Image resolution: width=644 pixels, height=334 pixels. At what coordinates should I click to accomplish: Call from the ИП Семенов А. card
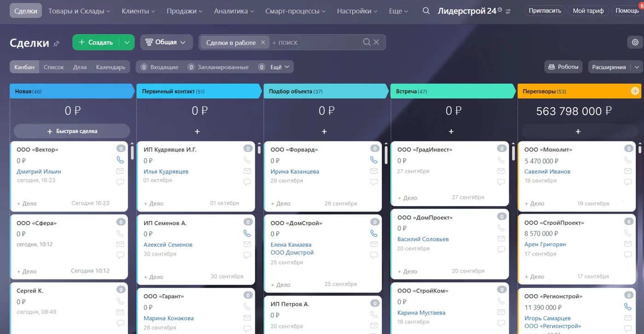tap(247, 233)
